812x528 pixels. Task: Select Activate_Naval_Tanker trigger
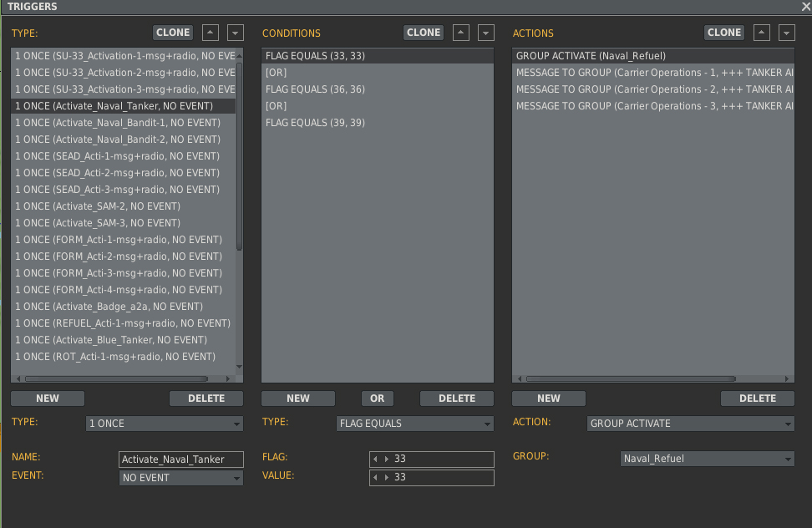coord(124,105)
